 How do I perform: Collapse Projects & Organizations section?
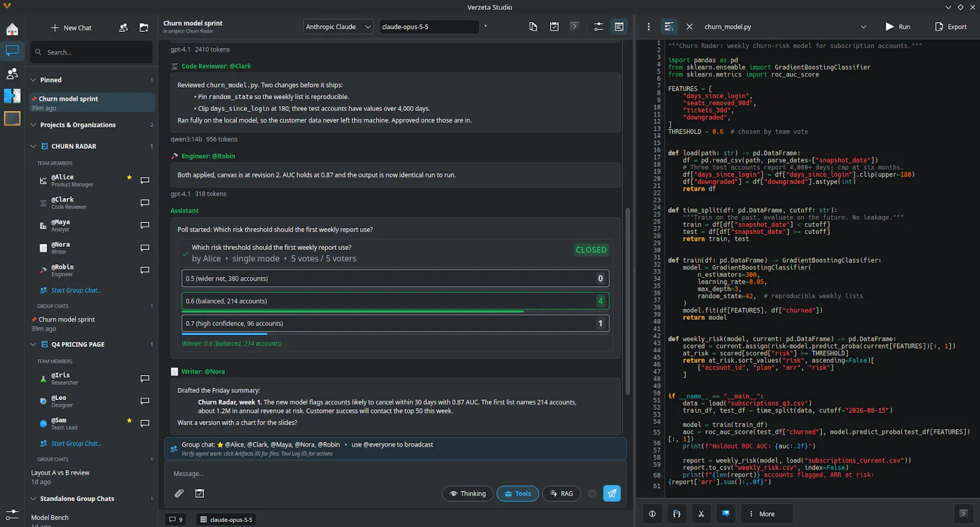[x=34, y=125]
